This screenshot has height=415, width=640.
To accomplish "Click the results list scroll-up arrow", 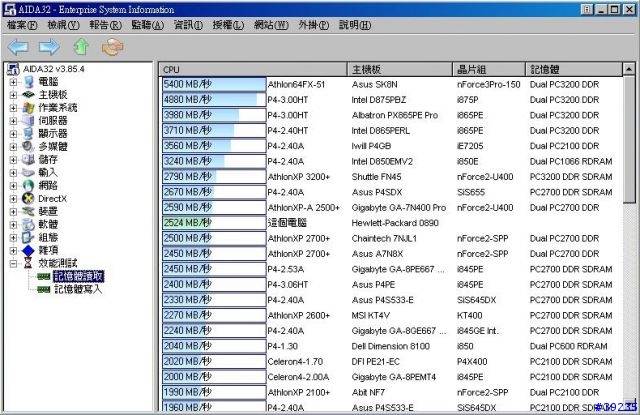I will (629, 69).
